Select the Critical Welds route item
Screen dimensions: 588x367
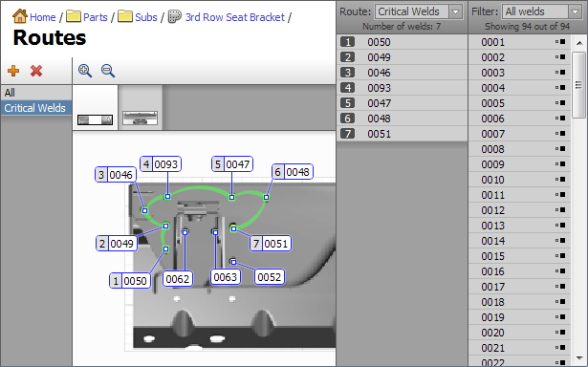[x=36, y=108]
